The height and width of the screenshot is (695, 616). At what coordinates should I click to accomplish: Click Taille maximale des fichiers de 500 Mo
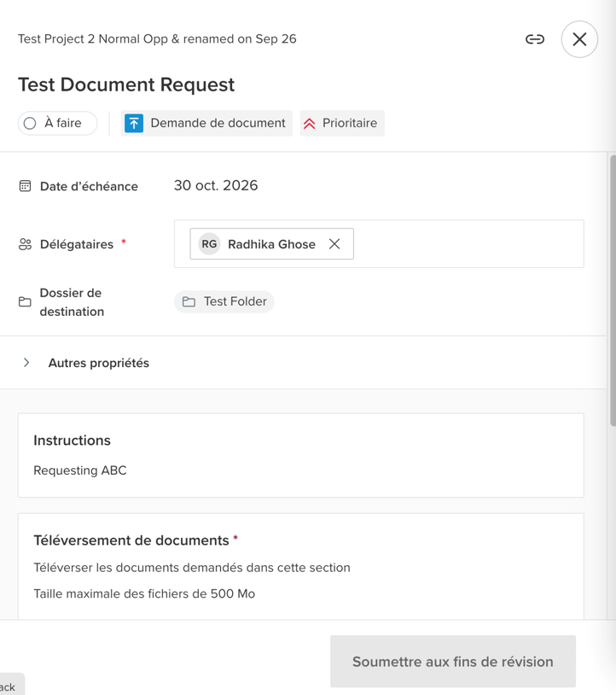144,593
